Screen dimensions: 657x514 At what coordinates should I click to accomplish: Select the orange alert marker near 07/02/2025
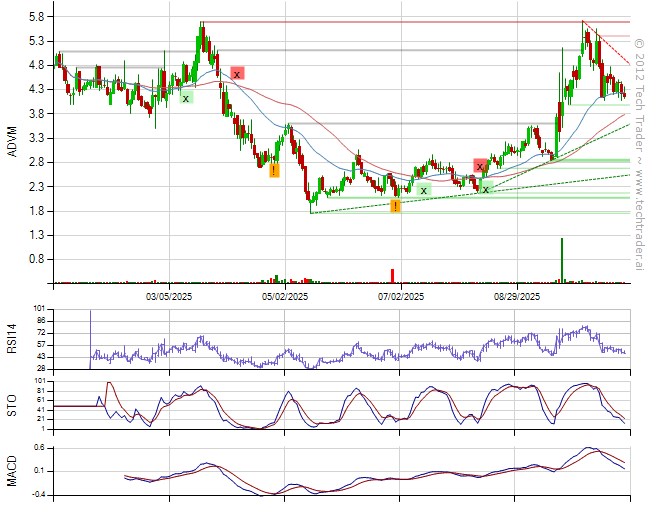[x=396, y=206]
